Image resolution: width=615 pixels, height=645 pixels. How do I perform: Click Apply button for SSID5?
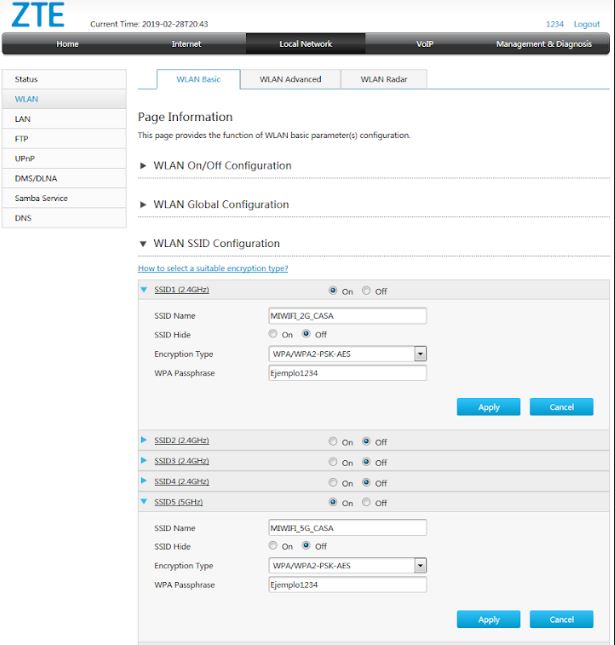coord(488,619)
